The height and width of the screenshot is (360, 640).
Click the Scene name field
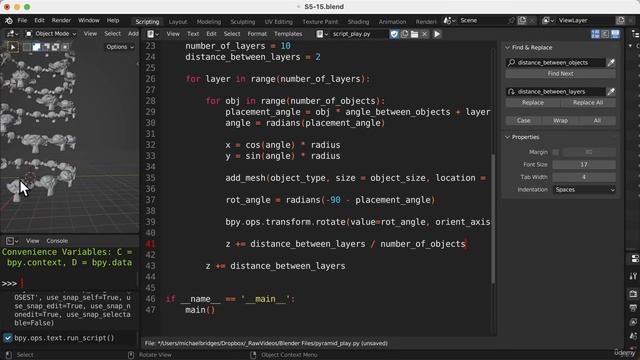(x=482, y=20)
